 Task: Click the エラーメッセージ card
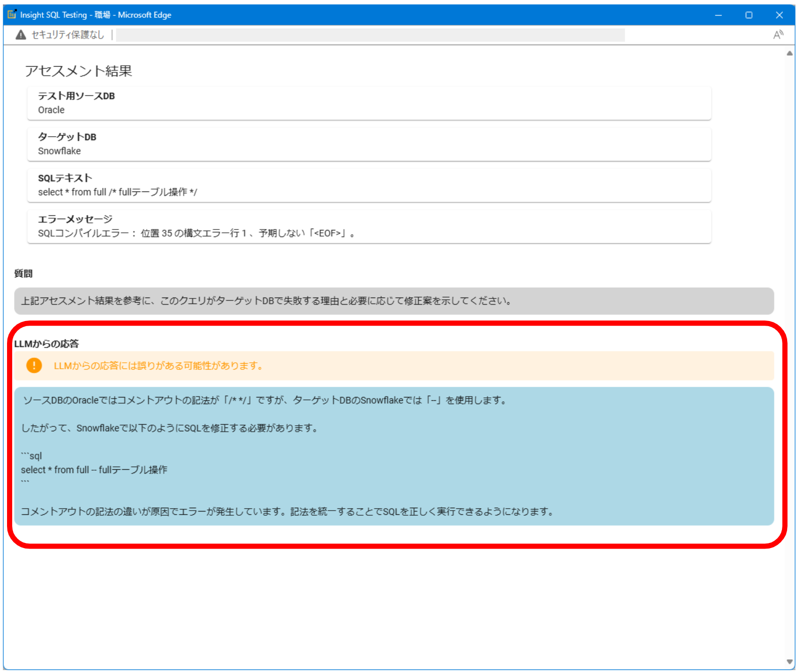point(369,226)
